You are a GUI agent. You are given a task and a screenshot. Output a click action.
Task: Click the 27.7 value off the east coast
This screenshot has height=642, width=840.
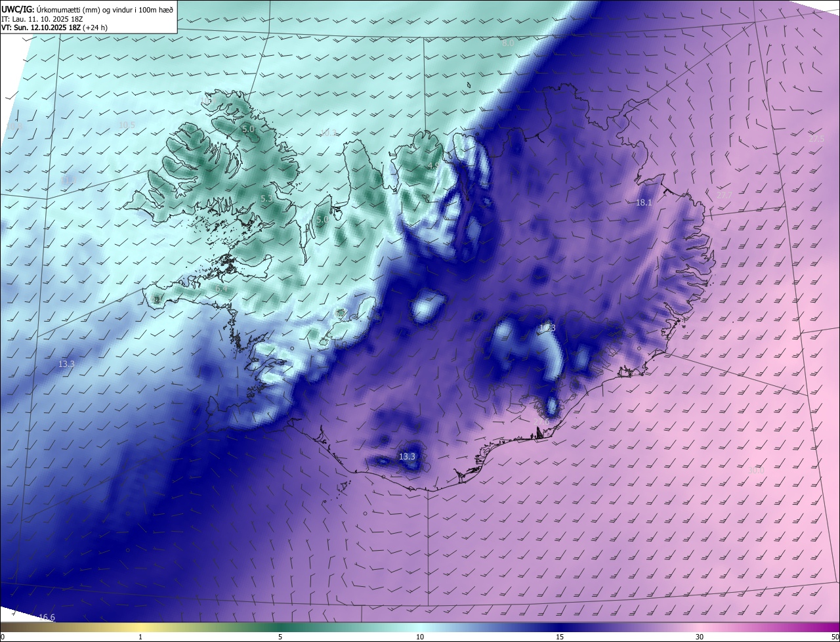[x=724, y=195]
